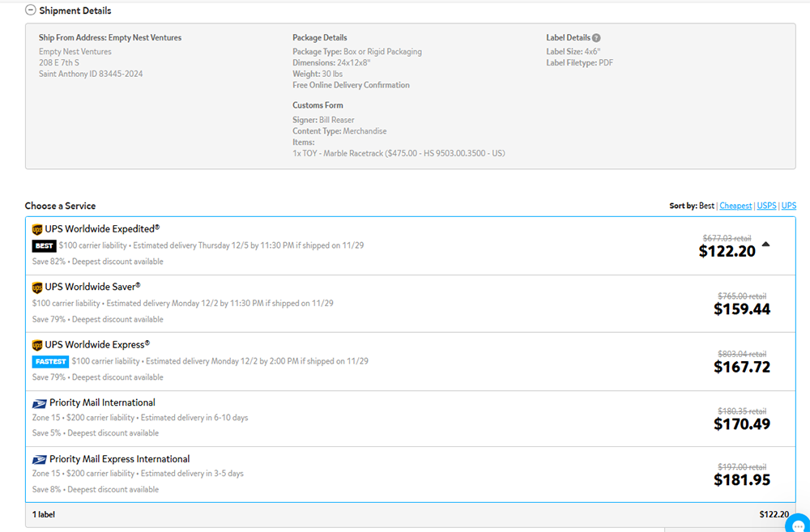Click the $180.35 retail strikethrough price
The width and height of the screenshot is (810, 532).
tap(742, 411)
